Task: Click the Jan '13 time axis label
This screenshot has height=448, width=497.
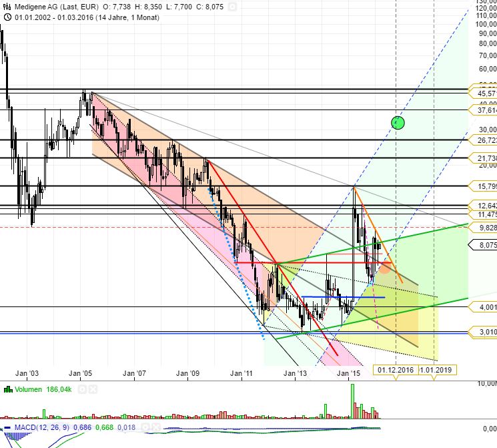Action: [x=295, y=373]
